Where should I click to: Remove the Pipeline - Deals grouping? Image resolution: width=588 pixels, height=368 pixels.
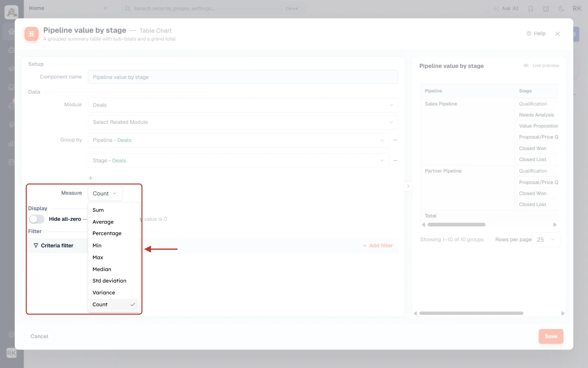click(395, 140)
